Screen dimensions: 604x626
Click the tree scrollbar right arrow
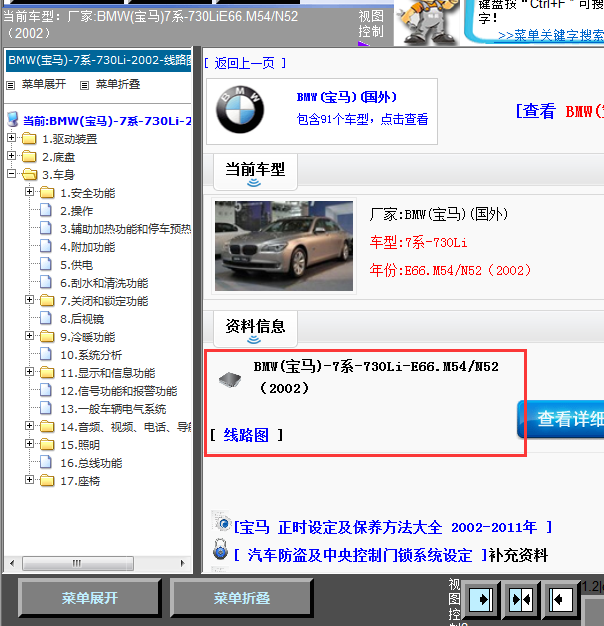[183, 563]
